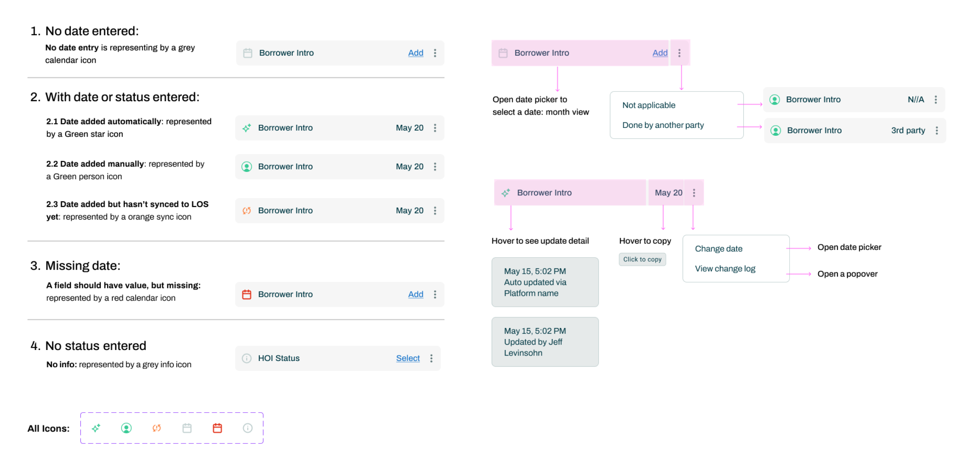
Task: Open the kebab menu on the N//A row
Action: pyautogui.click(x=936, y=99)
